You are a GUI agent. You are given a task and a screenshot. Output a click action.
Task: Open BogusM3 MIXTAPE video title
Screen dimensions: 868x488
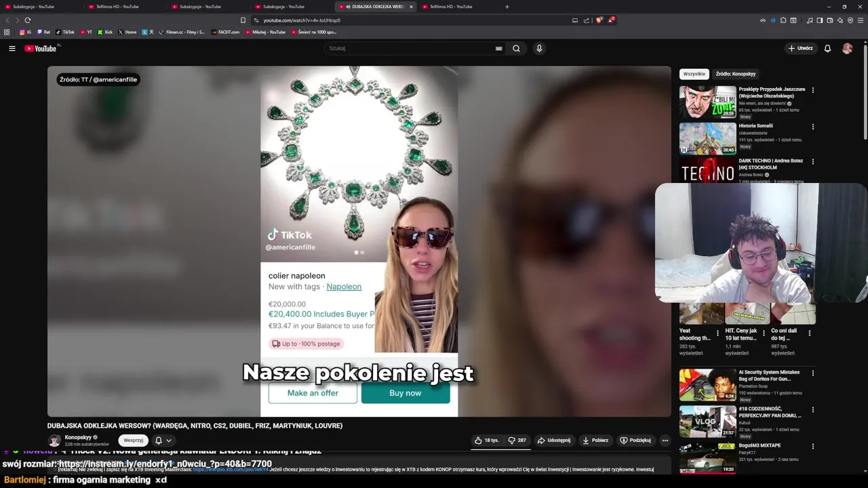[x=759, y=445]
